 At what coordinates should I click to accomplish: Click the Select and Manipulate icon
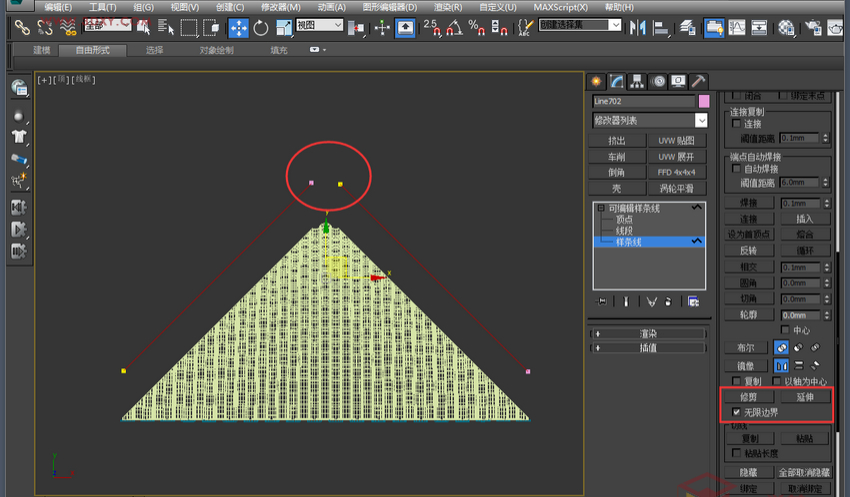[382, 27]
